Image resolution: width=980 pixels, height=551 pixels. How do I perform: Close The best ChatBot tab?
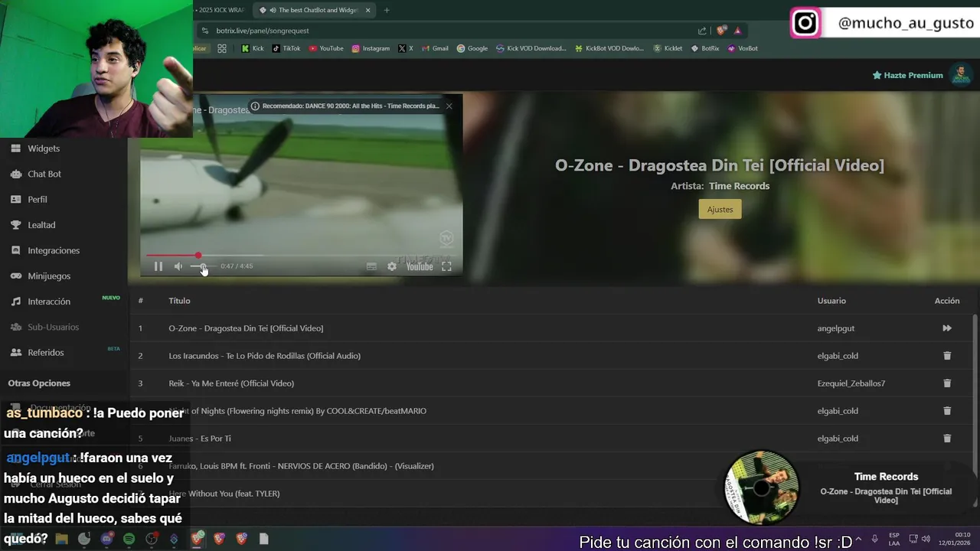pyautogui.click(x=368, y=10)
